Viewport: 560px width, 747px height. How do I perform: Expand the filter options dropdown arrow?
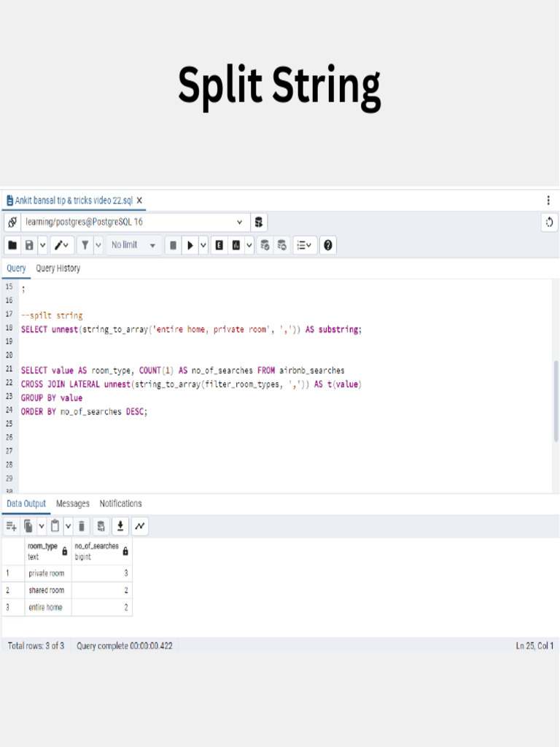[x=98, y=246]
